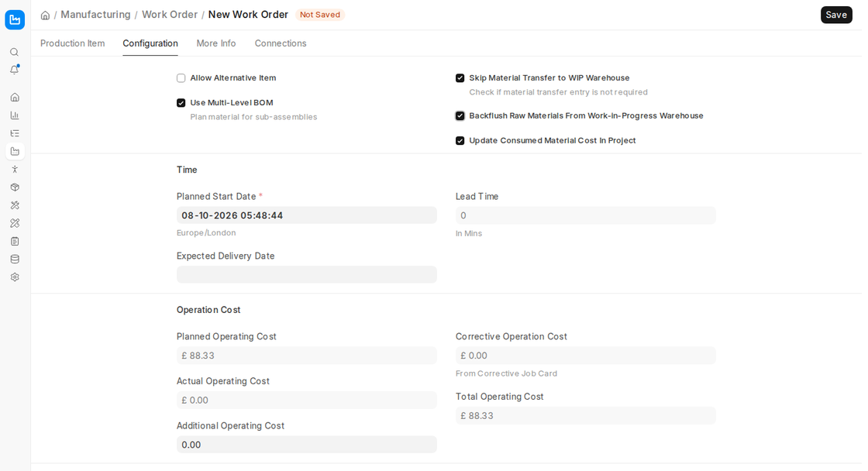The height and width of the screenshot is (471, 868).
Task: Click the Expected Delivery Date field
Action: pos(307,274)
